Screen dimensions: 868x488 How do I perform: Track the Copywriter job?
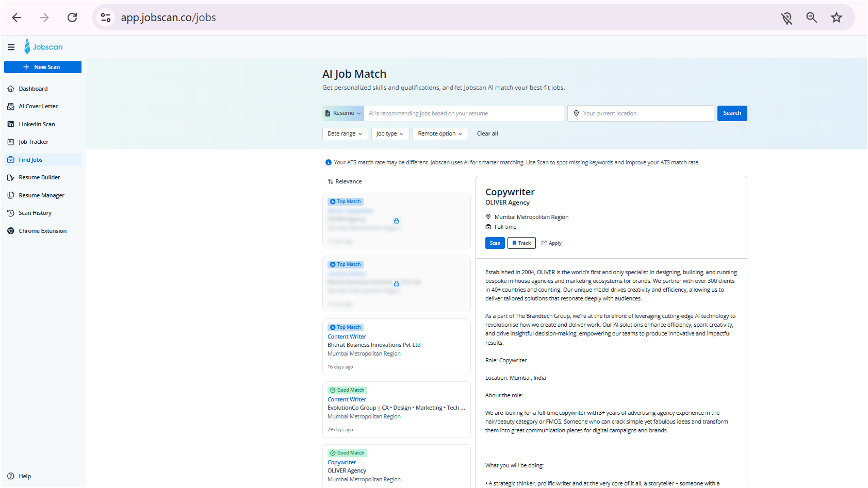[x=521, y=243]
